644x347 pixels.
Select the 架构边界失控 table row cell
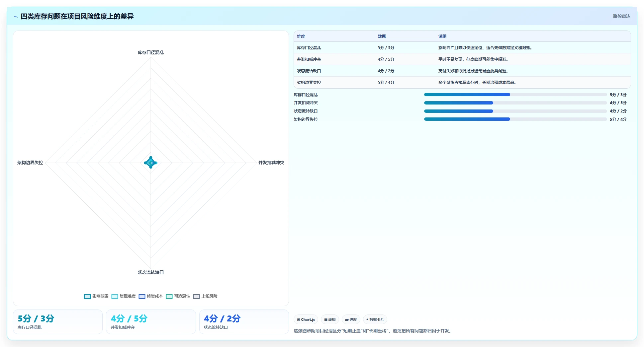pyautogui.click(x=309, y=83)
